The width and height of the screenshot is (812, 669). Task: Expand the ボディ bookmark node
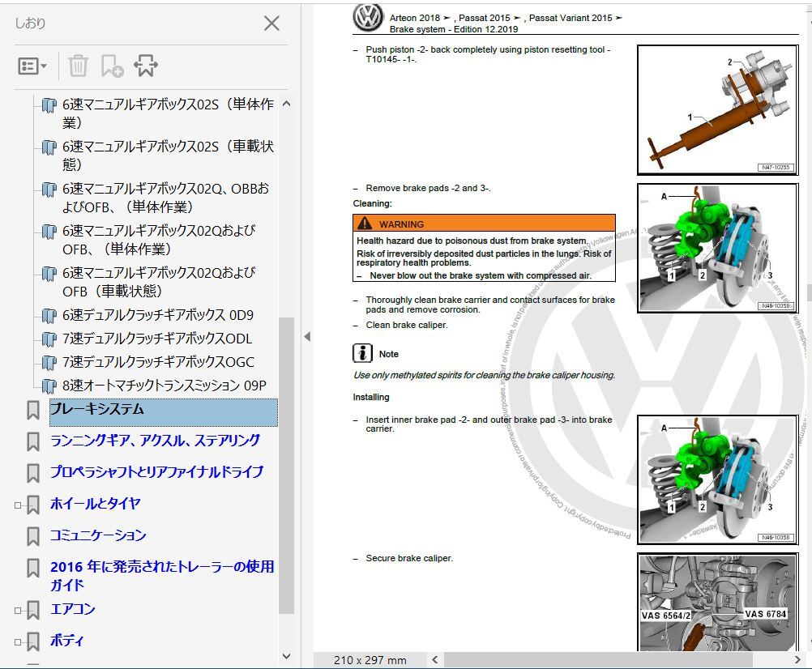pyautogui.click(x=18, y=642)
